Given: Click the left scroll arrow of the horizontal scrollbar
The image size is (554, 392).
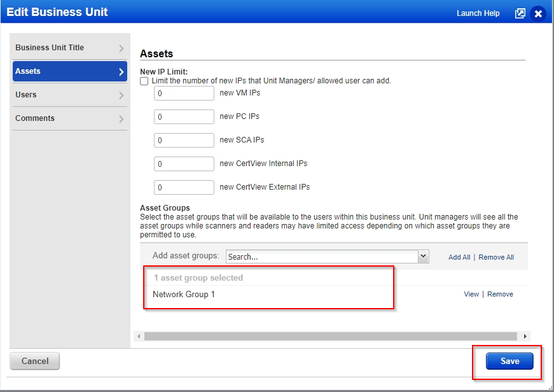Looking at the screenshot, I should coord(139,336).
